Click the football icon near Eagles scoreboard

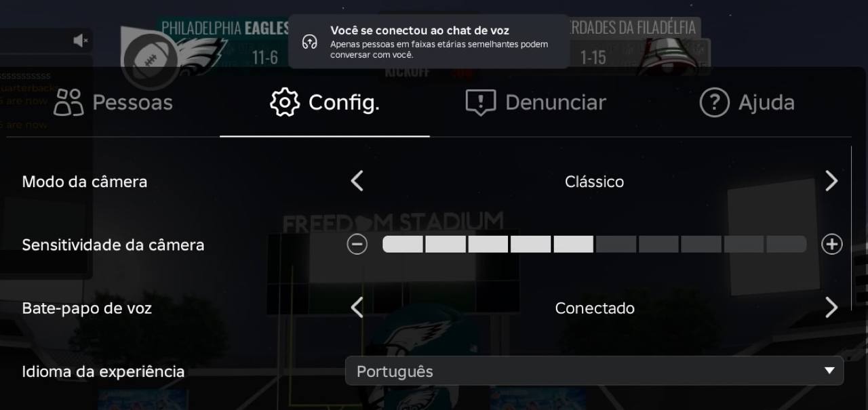click(150, 58)
